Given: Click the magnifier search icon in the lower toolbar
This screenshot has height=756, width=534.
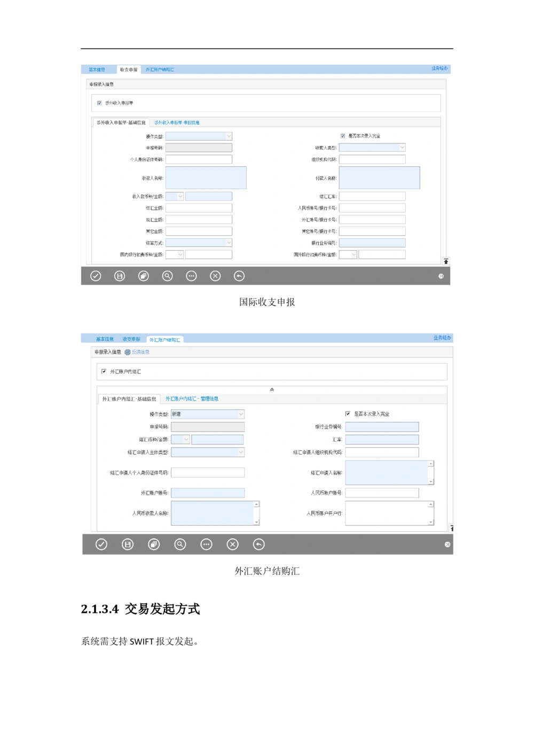Looking at the screenshot, I should coord(180,544).
